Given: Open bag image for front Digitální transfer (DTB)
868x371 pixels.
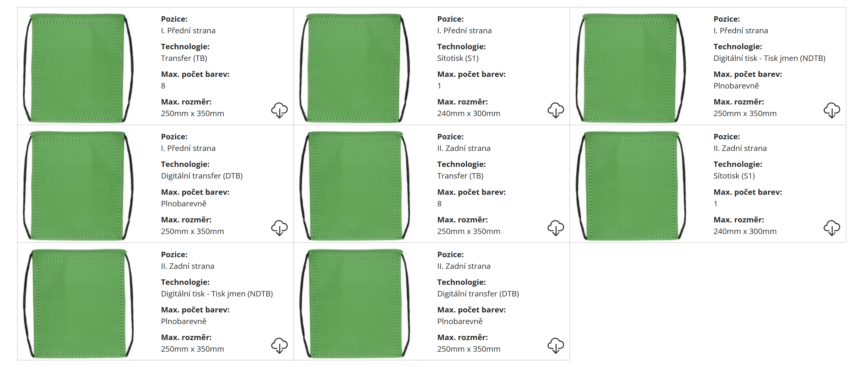Looking at the screenshot, I should (78, 185).
